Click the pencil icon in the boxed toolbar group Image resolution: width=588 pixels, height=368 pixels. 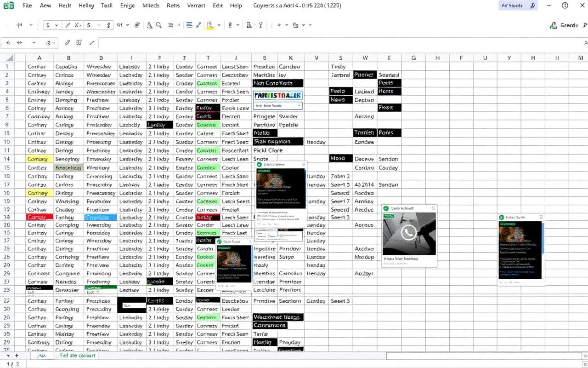pyautogui.click(x=67, y=25)
